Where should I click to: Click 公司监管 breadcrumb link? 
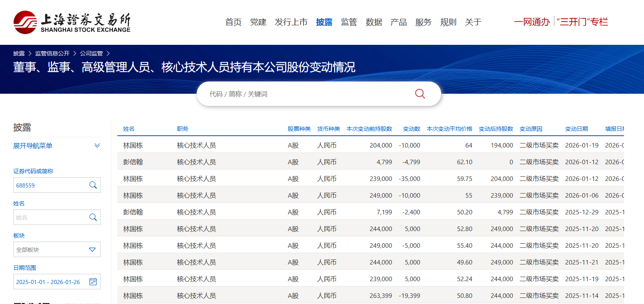click(91, 53)
